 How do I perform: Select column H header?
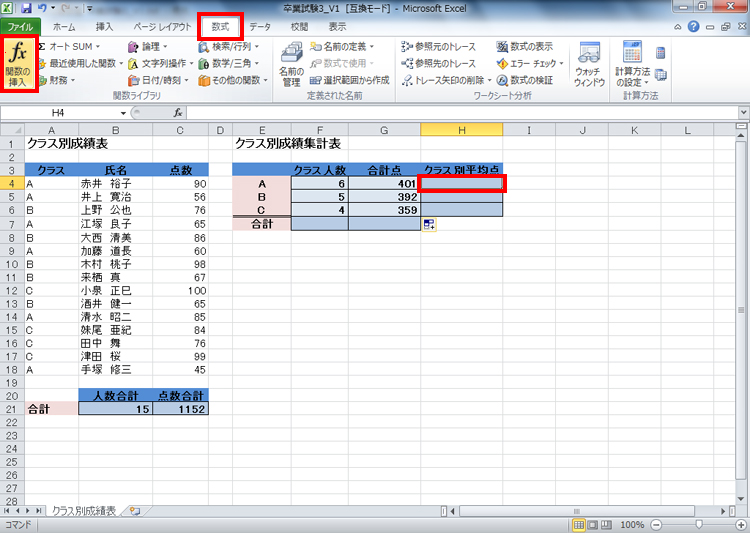pyautogui.click(x=462, y=130)
